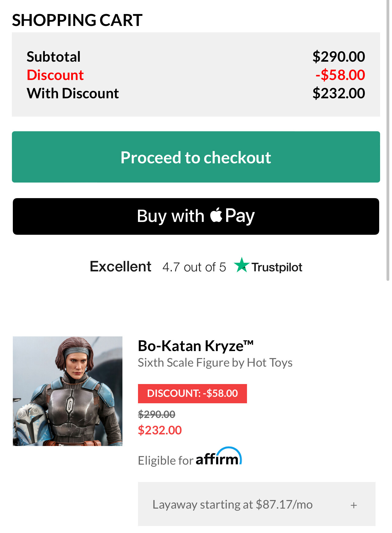The image size is (392, 533).
Task: Expand Layaway starting at $87.17/mo
Action: [x=232, y=505]
